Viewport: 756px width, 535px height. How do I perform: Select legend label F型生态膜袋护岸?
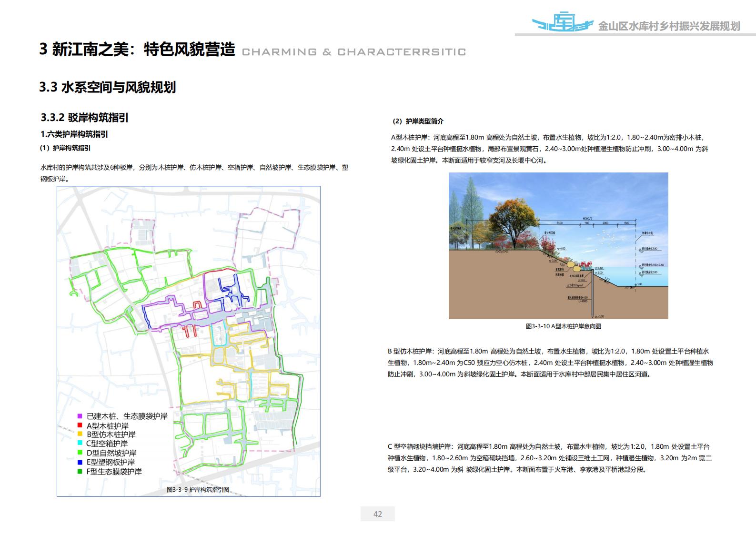tap(114, 472)
